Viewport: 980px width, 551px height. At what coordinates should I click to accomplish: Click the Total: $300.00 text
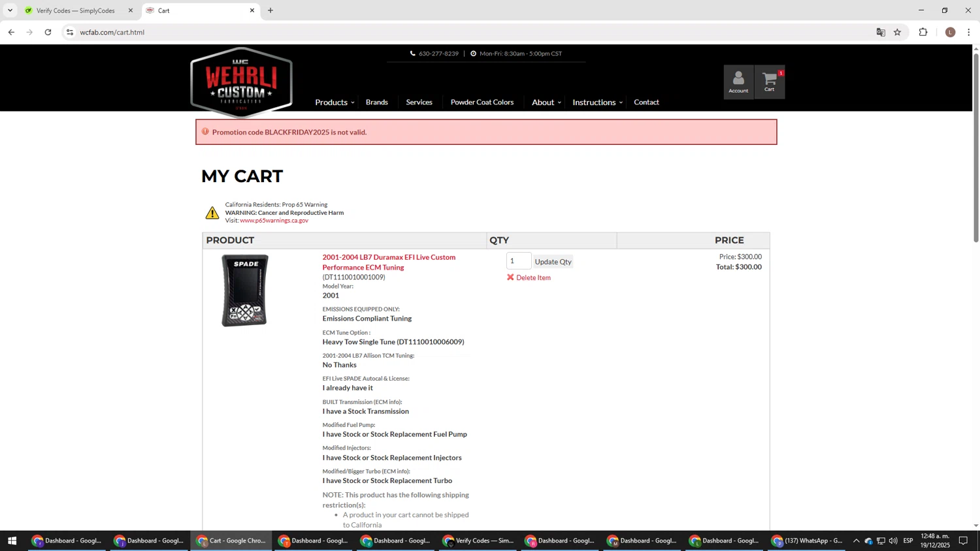(x=739, y=267)
